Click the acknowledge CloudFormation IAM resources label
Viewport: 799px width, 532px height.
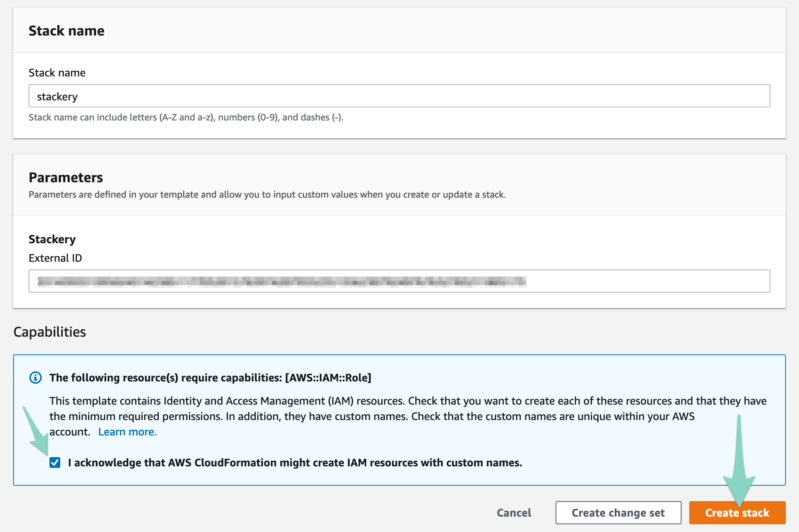295,463
